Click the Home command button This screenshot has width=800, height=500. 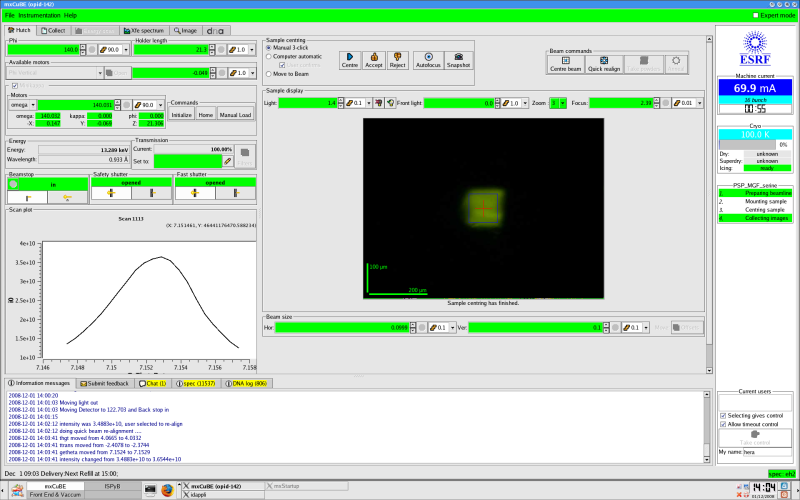[205, 115]
